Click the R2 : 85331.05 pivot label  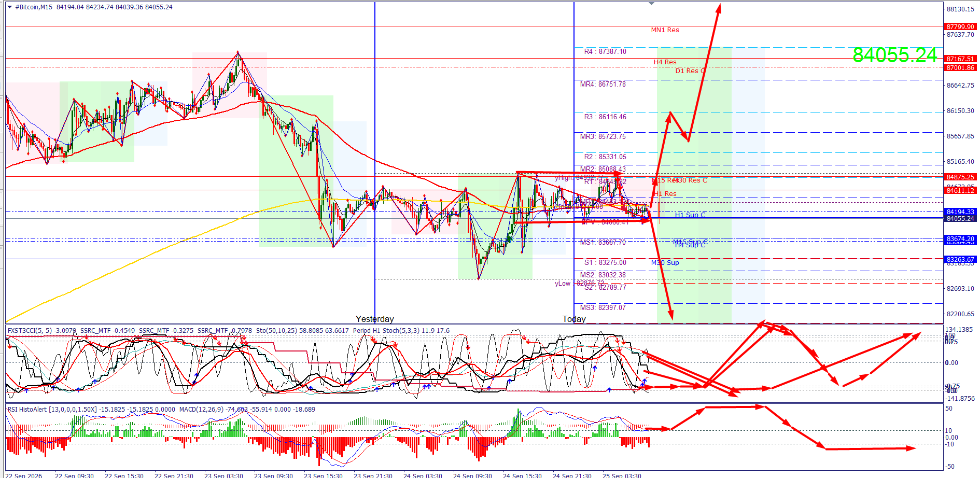(605, 157)
